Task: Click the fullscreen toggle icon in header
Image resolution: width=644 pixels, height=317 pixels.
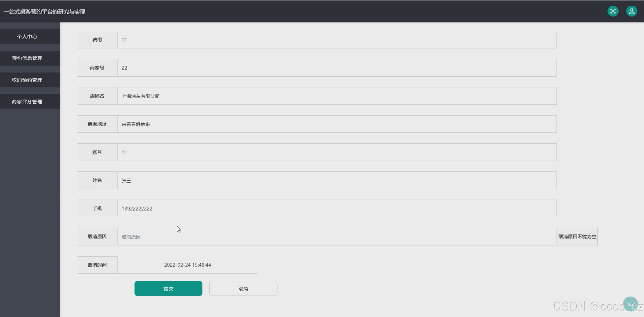Action: (613, 11)
